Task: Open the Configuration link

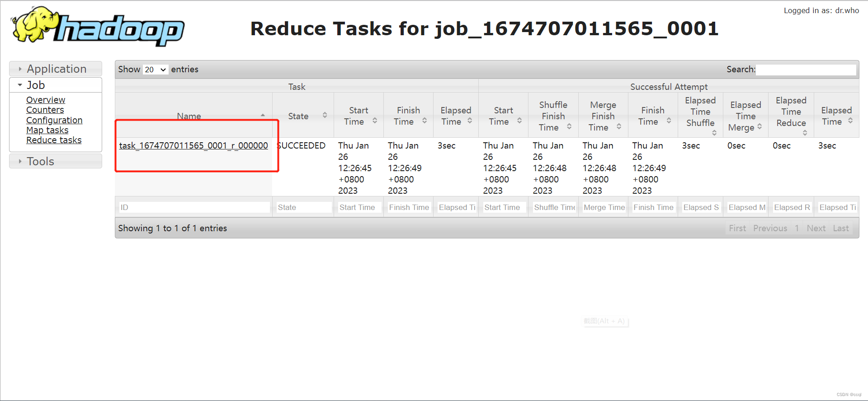Action: (54, 120)
